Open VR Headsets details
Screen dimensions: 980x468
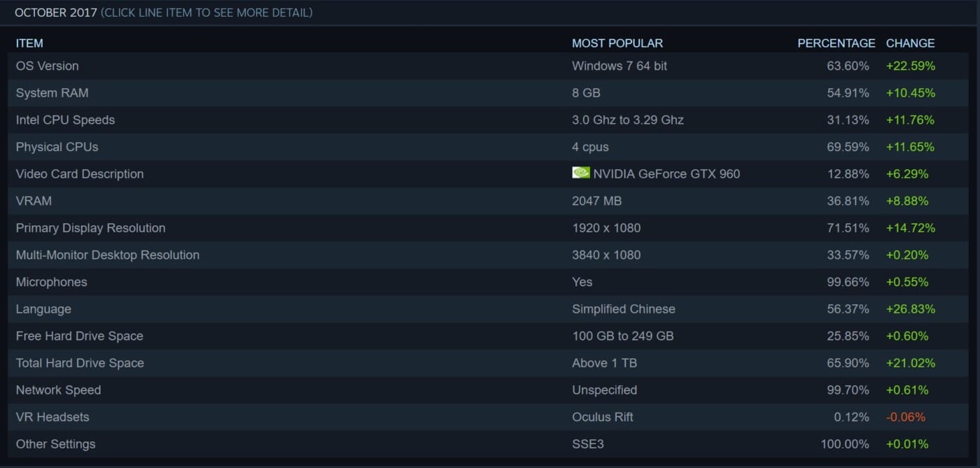pos(52,417)
